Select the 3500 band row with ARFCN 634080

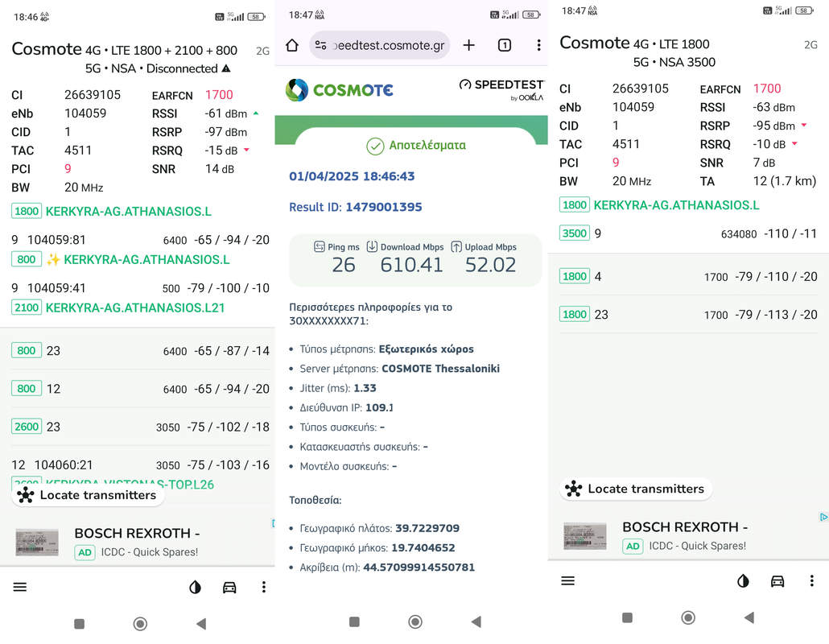click(688, 233)
